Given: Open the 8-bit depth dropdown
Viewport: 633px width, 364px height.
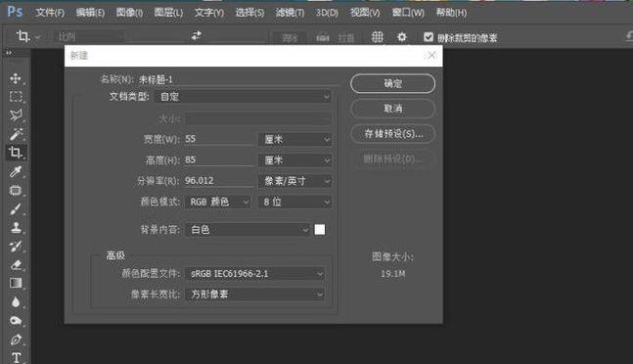Looking at the screenshot, I should coord(295,202).
